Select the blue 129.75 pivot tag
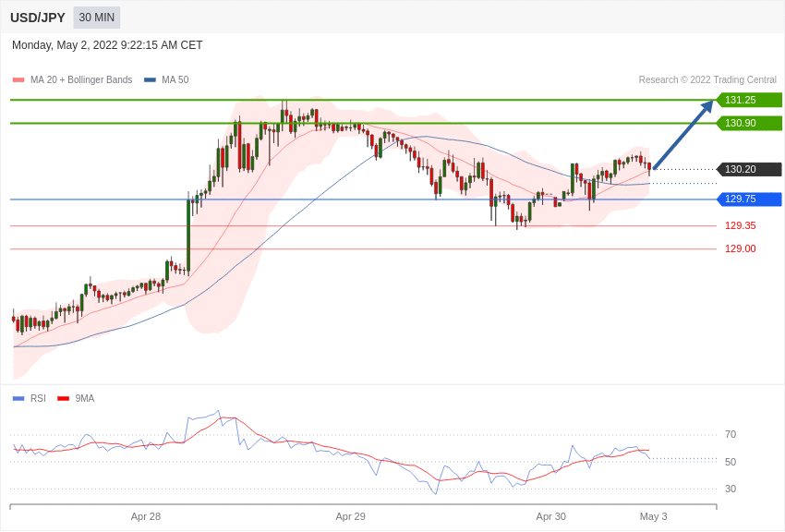The width and height of the screenshot is (785, 532). click(749, 199)
